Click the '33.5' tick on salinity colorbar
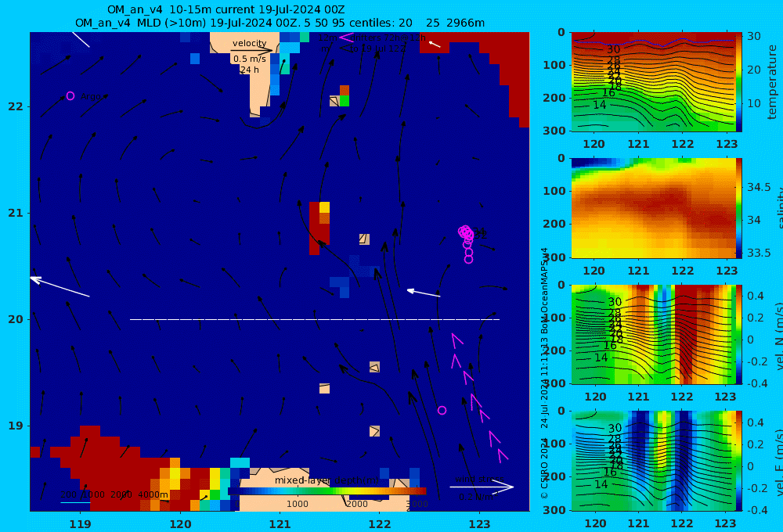Screen dimensions: 783x532 [759, 253]
